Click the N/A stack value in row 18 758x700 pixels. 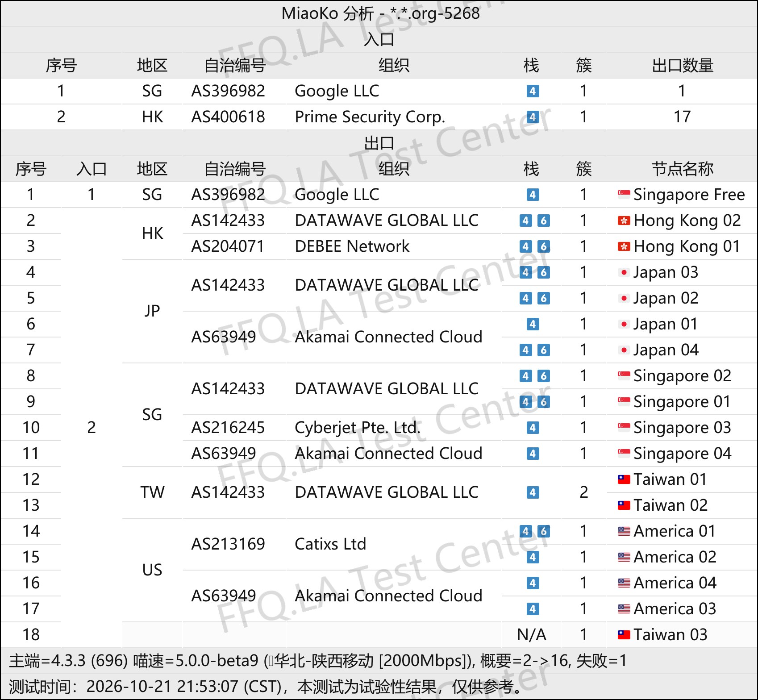click(532, 635)
